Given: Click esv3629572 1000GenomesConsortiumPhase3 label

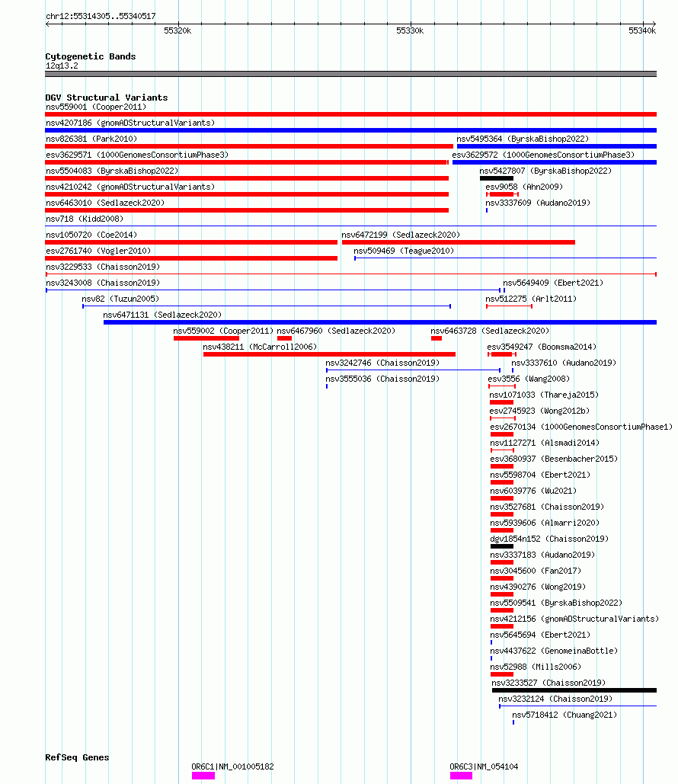Looking at the screenshot, I should click(x=543, y=155).
